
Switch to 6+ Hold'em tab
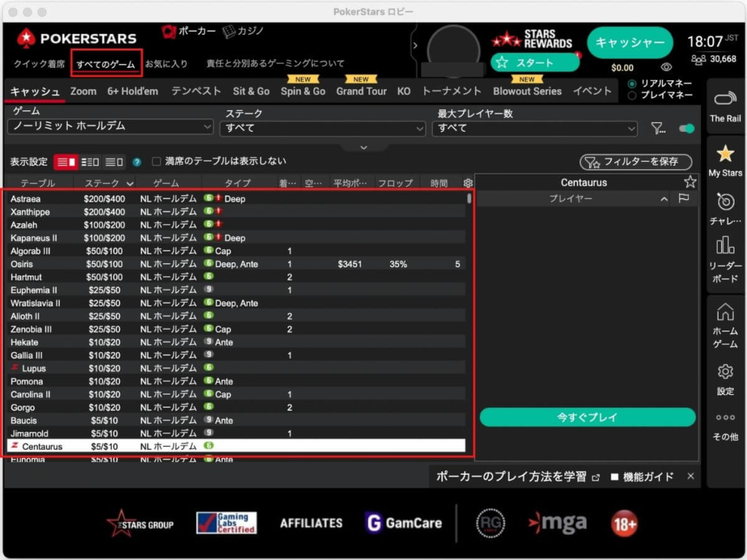133,91
